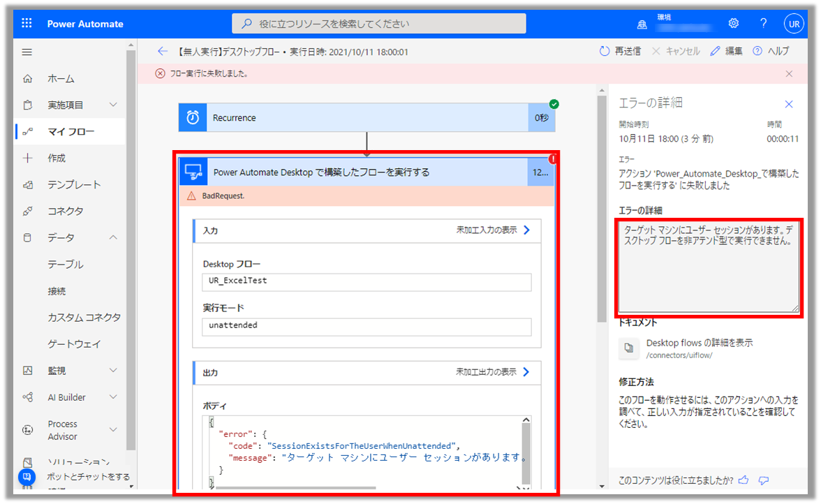
Task: Dismiss the flow failed error banner
Action: click(x=789, y=74)
